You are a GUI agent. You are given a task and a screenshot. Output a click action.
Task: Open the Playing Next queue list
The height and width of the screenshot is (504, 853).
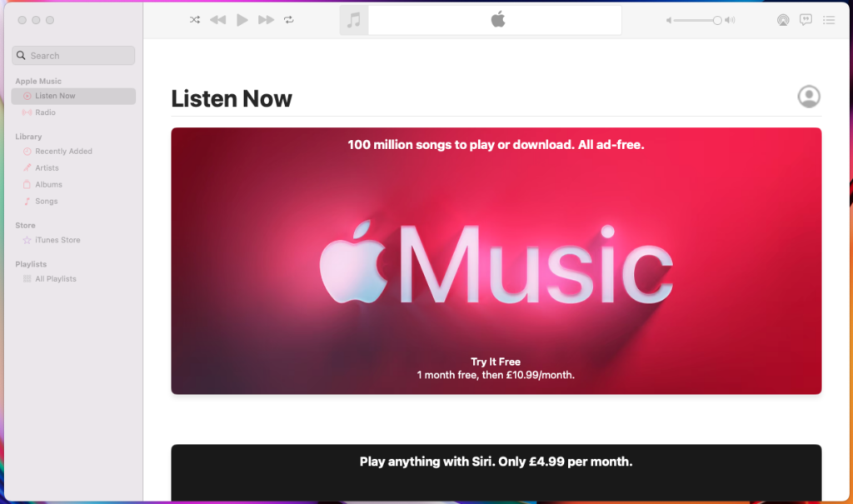tap(829, 20)
